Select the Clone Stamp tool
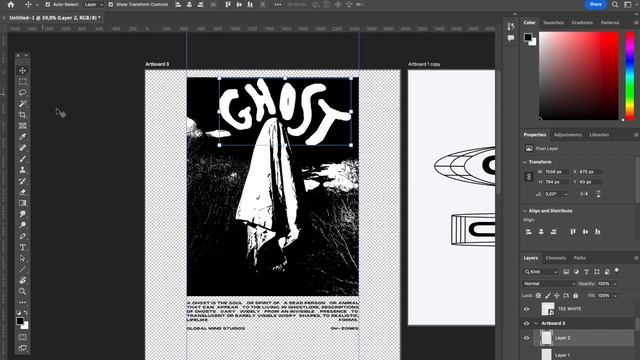Viewport: 640px width, 360px height. 22,170
